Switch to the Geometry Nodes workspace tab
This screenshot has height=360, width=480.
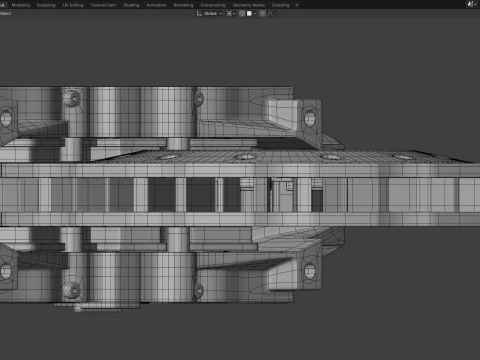[x=249, y=5]
